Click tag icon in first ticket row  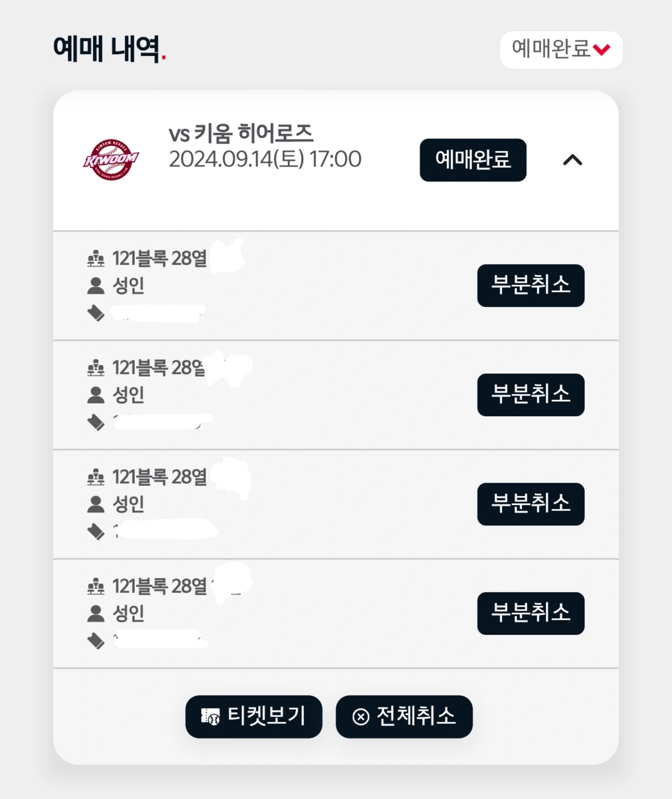coord(96,313)
